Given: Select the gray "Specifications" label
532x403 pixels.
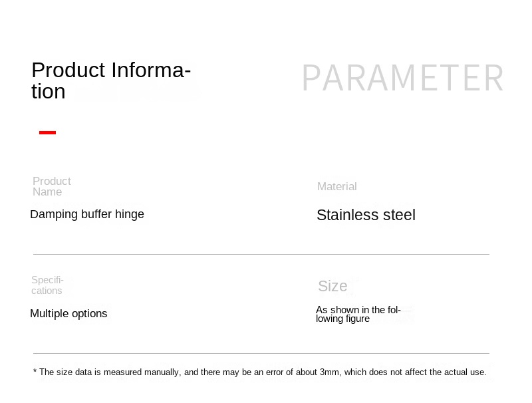Looking at the screenshot, I should (x=47, y=285).
